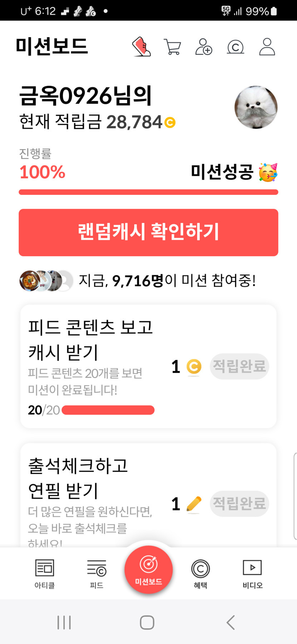Select the 미션보드 center tab

coord(148,569)
